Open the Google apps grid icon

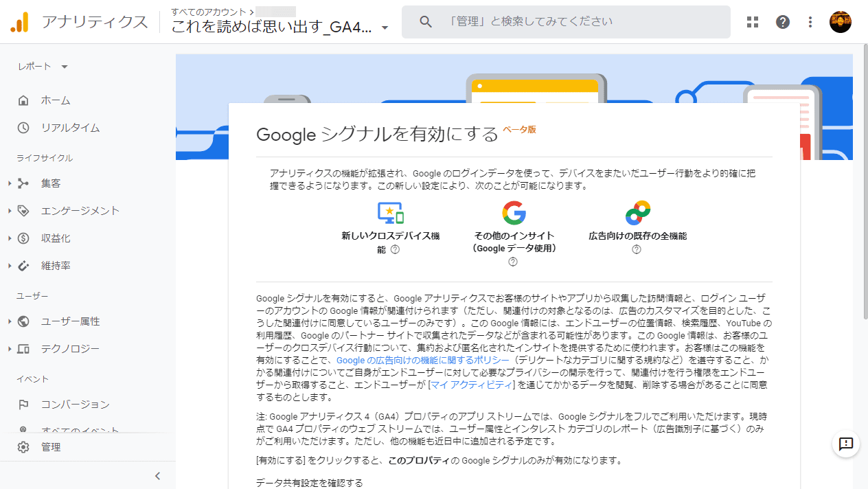tap(753, 22)
